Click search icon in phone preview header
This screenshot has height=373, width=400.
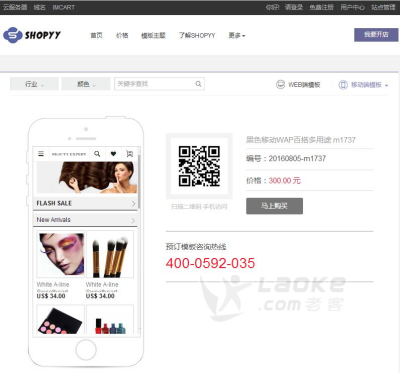point(97,154)
